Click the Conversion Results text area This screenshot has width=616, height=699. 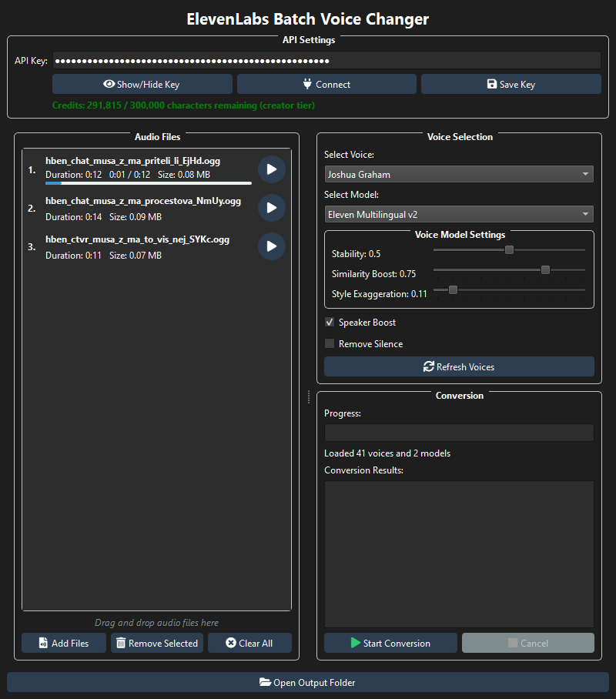click(459, 554)
